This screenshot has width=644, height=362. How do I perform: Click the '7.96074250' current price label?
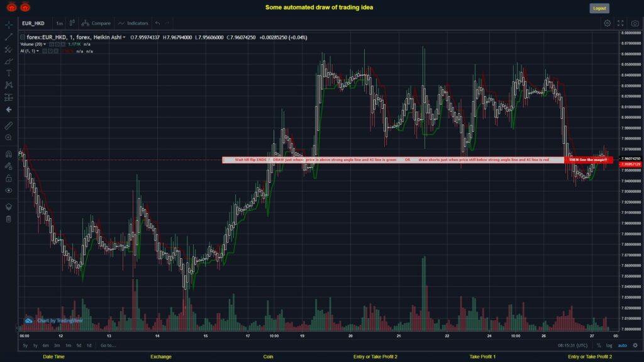tap(630, 158)
